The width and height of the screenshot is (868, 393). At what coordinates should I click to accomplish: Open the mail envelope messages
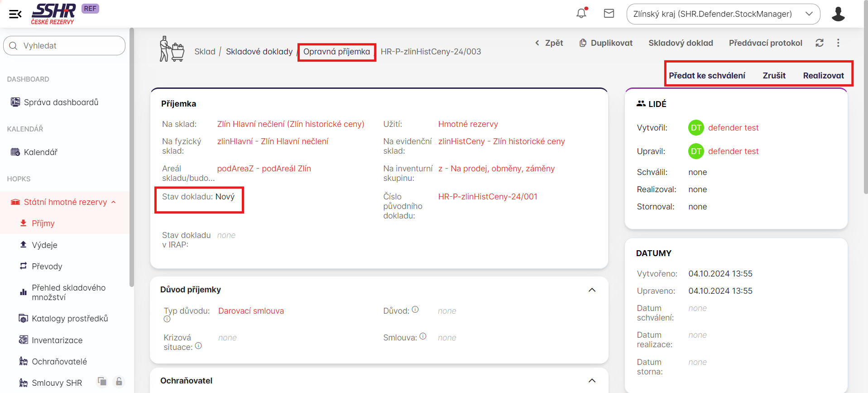point(609,14)
